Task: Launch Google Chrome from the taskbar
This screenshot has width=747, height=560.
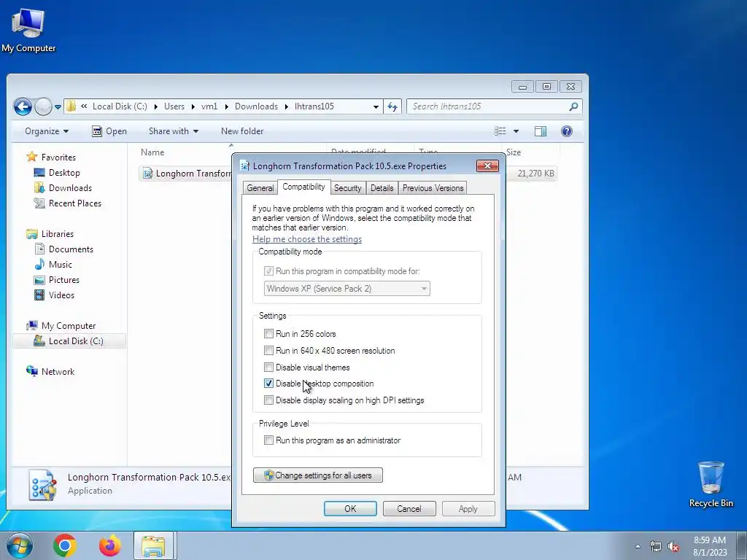Action: 65,545
